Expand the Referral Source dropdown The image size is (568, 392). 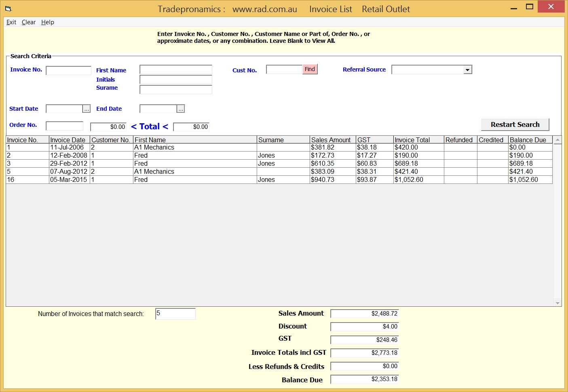pyautogui.click(x=468, y=70)
